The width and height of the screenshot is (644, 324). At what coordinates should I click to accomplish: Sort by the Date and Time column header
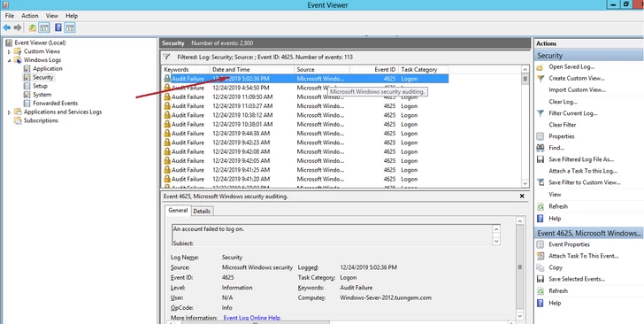[252, 69]
